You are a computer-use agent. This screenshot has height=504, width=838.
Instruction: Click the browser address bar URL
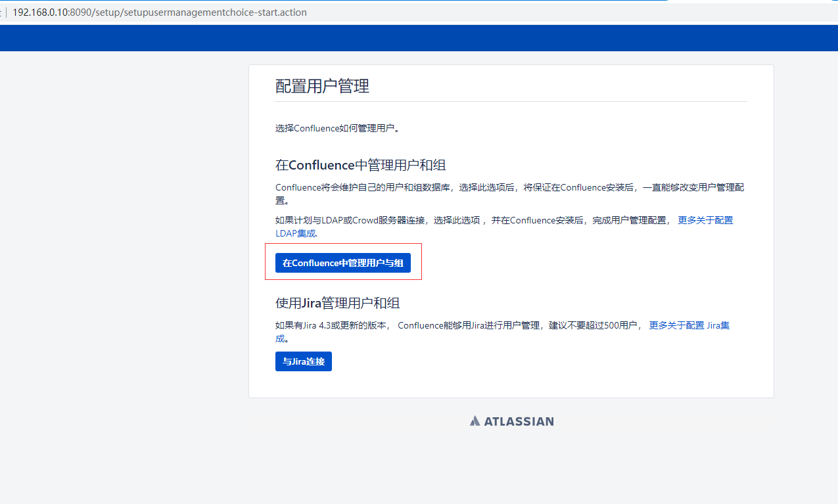(160, 12)
